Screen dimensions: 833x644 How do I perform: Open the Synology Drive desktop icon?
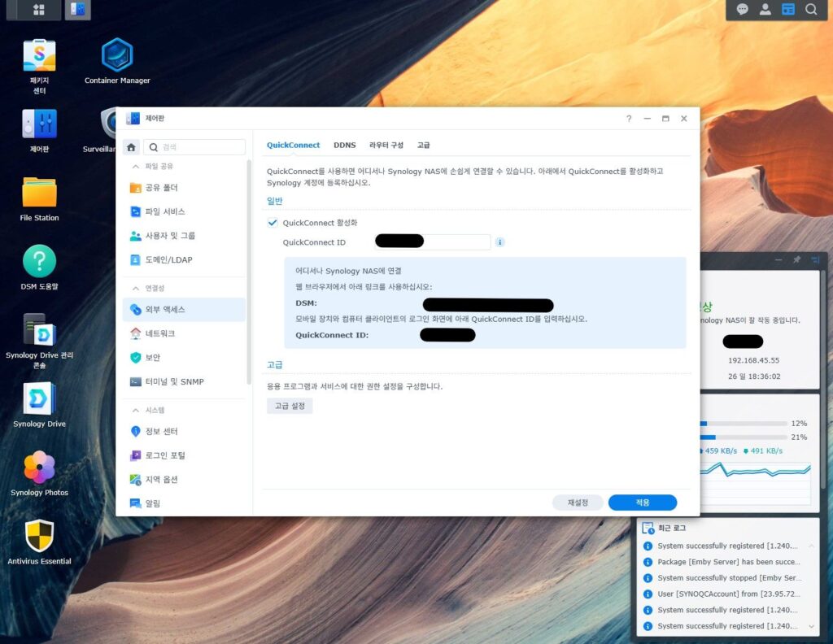tap(39, 405)
